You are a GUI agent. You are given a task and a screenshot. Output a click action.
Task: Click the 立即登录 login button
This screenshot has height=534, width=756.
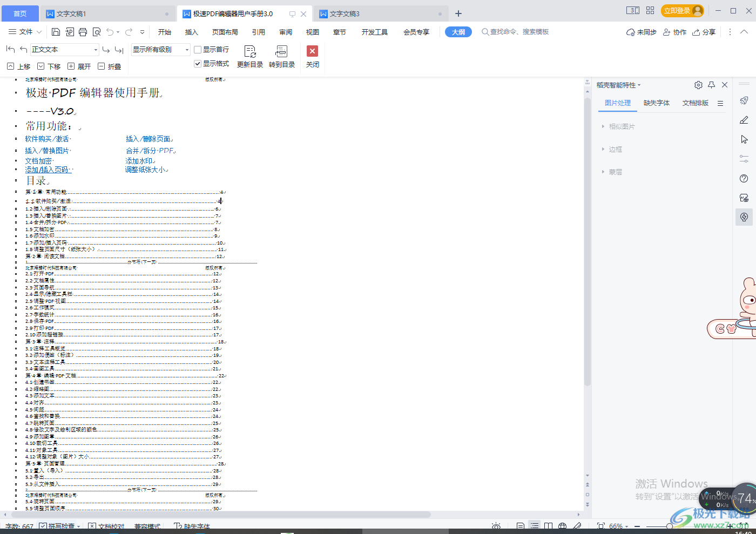tap(683, 10)
